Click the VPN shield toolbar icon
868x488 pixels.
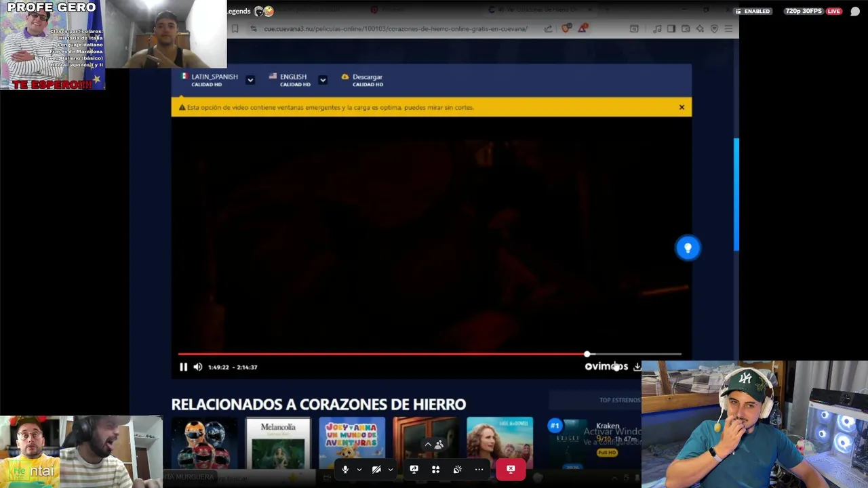point(714,28)
